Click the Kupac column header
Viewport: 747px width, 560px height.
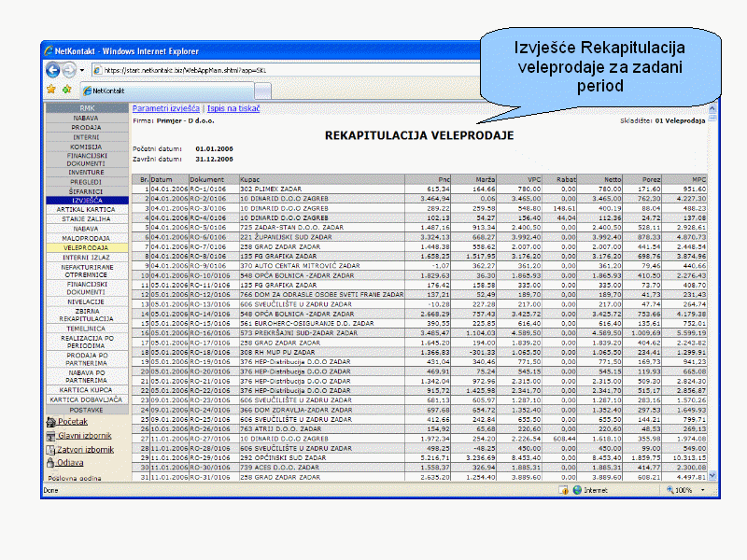pyautogui.click(x=322, y=179)
